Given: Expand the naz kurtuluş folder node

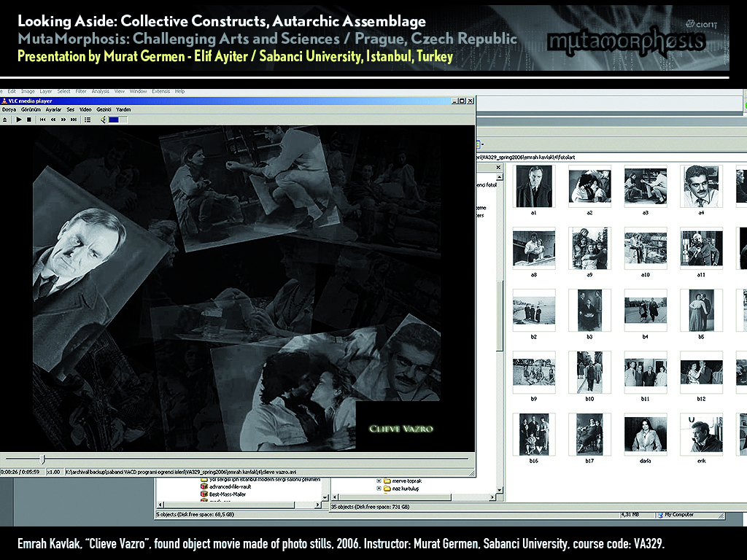Looking at the screenshot, I should pos(379,489).
